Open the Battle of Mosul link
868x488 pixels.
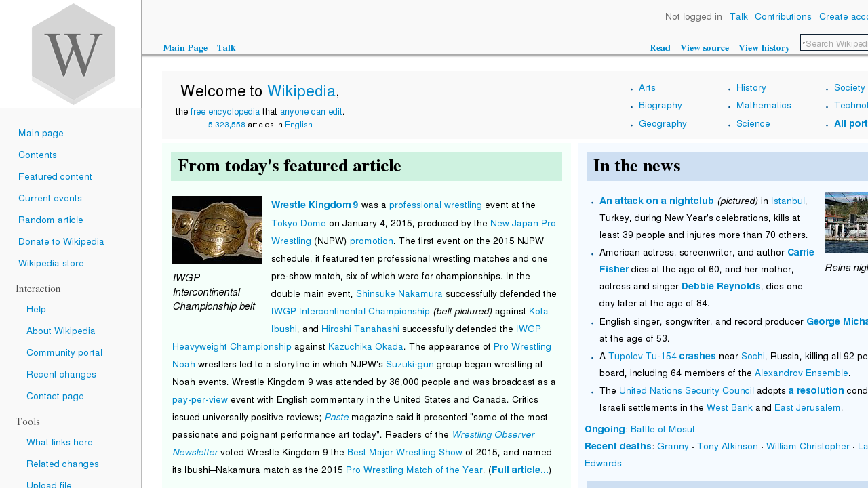click(663, 430)
